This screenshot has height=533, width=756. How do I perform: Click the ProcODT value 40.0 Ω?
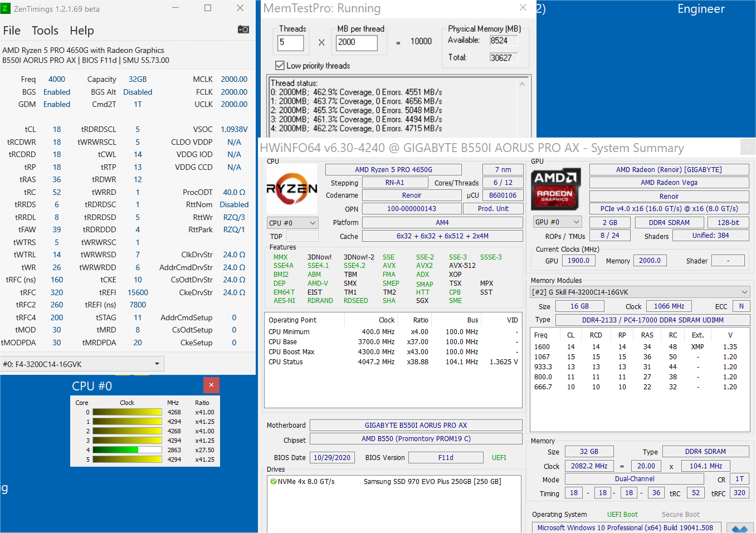(x=234, y=192)
